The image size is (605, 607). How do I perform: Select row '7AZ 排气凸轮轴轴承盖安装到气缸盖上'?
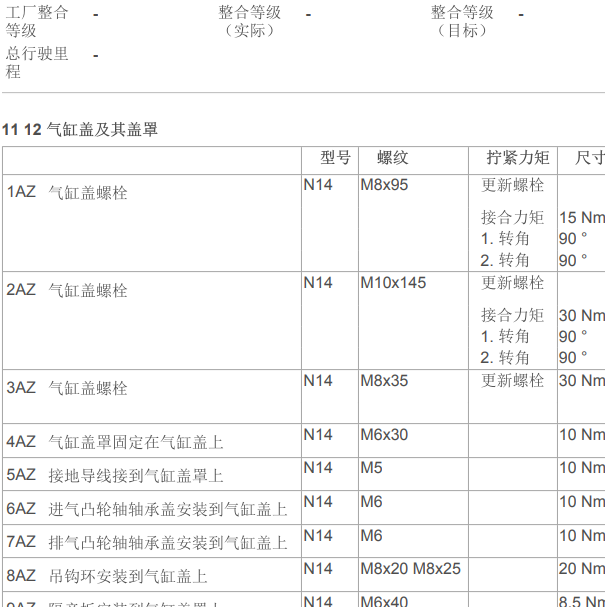[303, 541]
